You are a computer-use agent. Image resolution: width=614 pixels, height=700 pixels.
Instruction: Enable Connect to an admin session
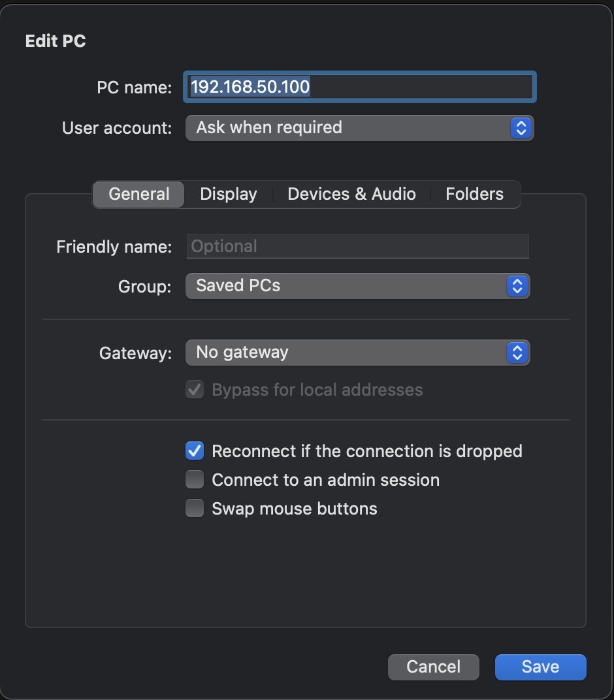coord(195,481)
